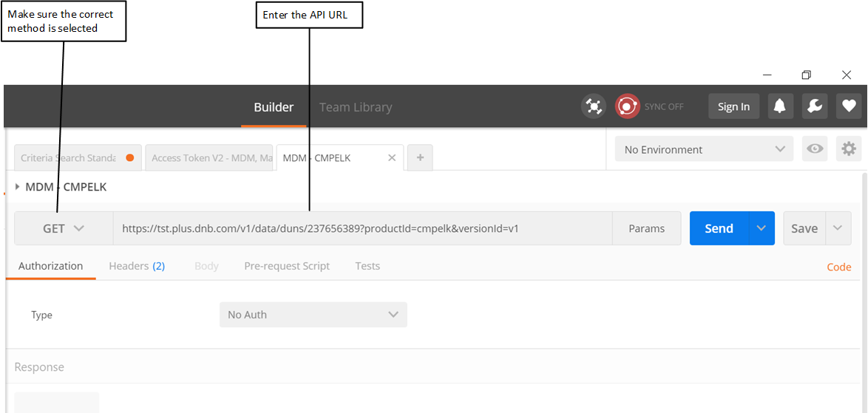Select the Access Token V2 tab
This screenshot has height=413, width=868.
pos(209,157)
